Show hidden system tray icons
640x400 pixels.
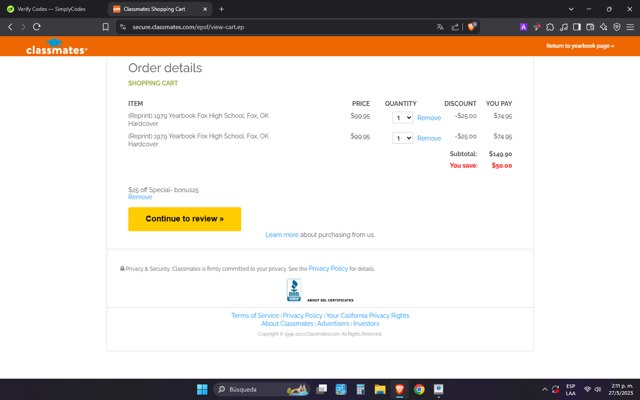[x=544, y=389]
